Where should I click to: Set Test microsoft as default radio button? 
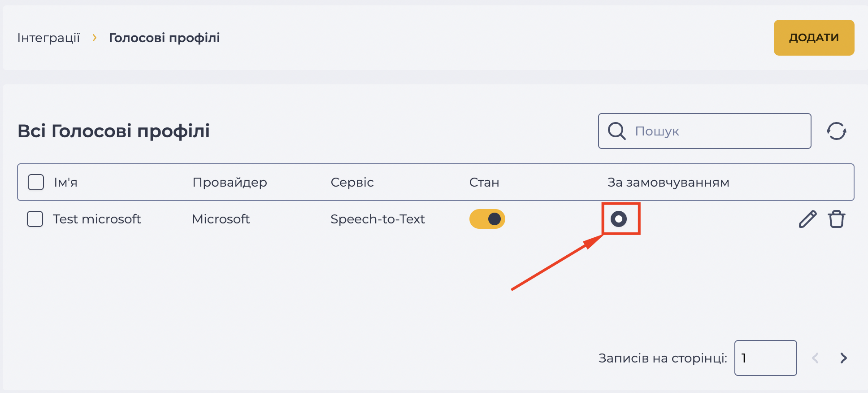(x=618, y=219)
